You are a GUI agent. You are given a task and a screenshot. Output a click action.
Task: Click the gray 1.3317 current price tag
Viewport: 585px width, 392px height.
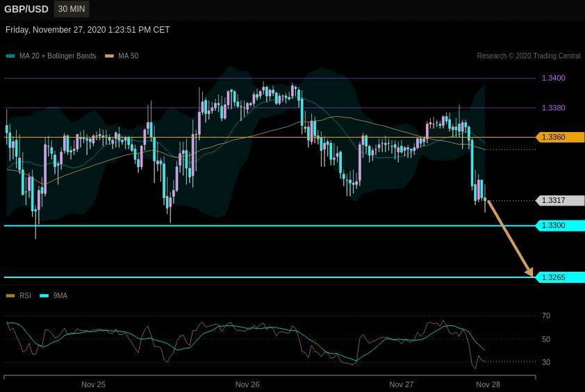point(560,200)
